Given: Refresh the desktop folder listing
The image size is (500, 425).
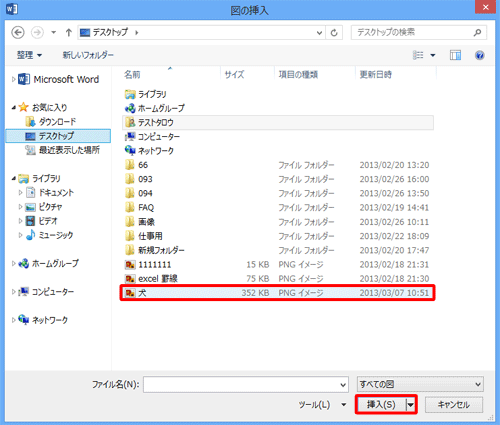Looking at the screenshot, I should 334,33.
